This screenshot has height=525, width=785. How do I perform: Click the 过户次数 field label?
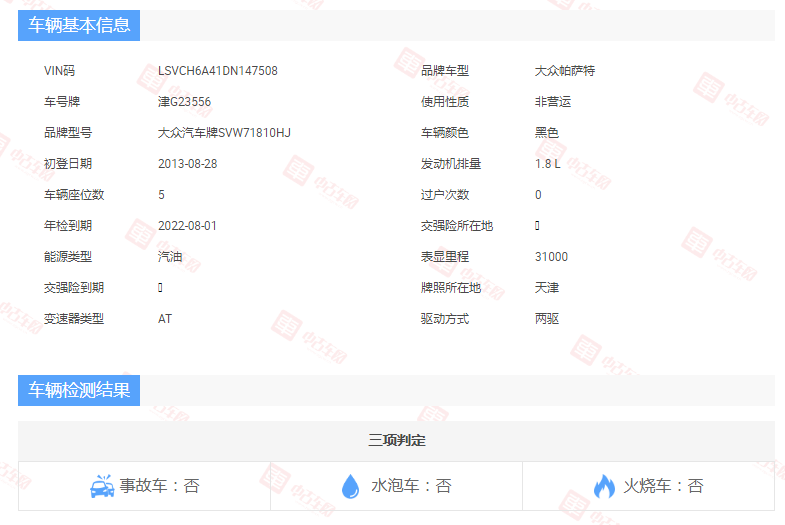click(x=445, y=195)
